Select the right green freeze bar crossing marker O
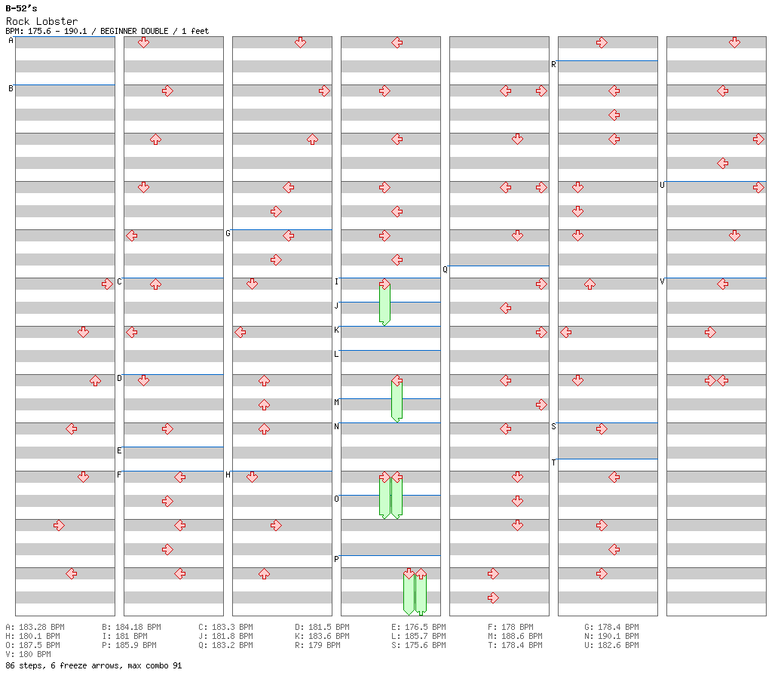The width and height of the screenshot is (784, 688). pyautogui.click(x=397, y=499)
